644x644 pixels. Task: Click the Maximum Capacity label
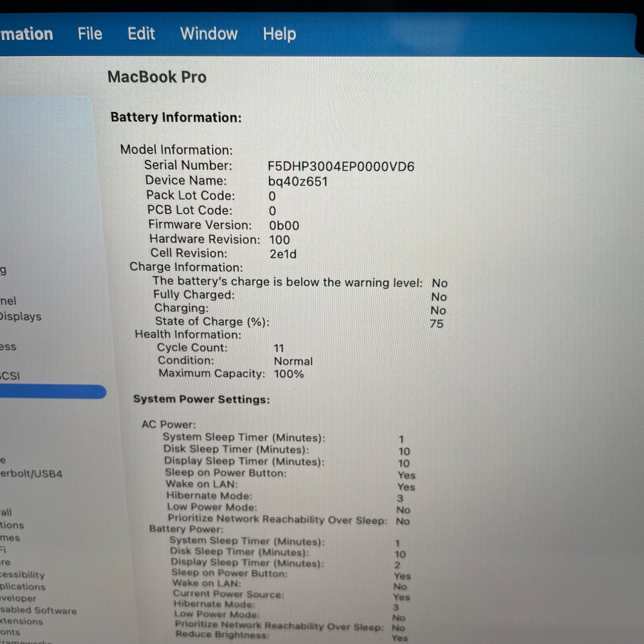[212, 373]
